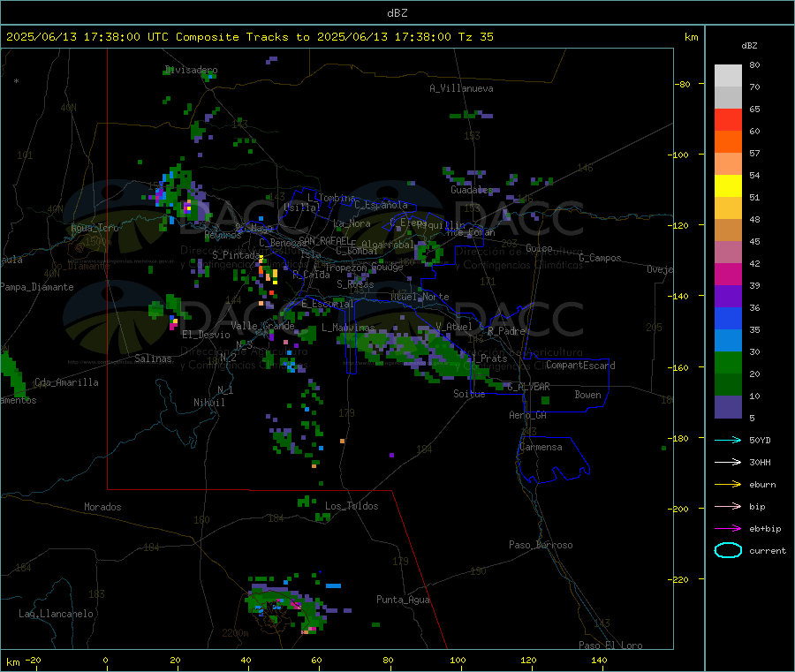Click the L_Malvinas map label

pos(348,328)
